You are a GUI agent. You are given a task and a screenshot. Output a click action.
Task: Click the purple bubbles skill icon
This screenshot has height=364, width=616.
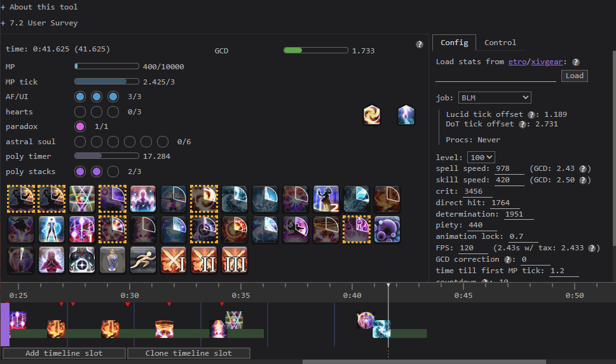[x=387, y=229]
